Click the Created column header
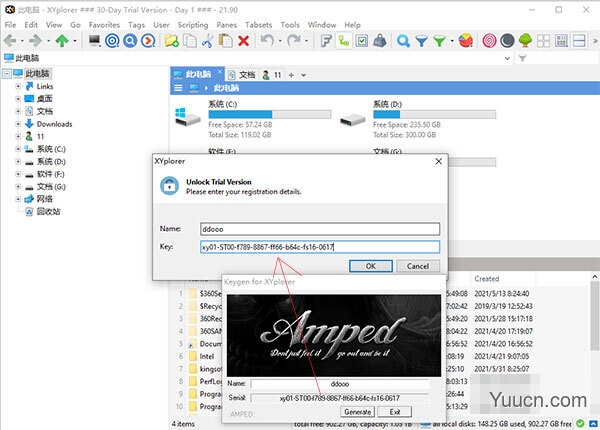 pos(487,279)
